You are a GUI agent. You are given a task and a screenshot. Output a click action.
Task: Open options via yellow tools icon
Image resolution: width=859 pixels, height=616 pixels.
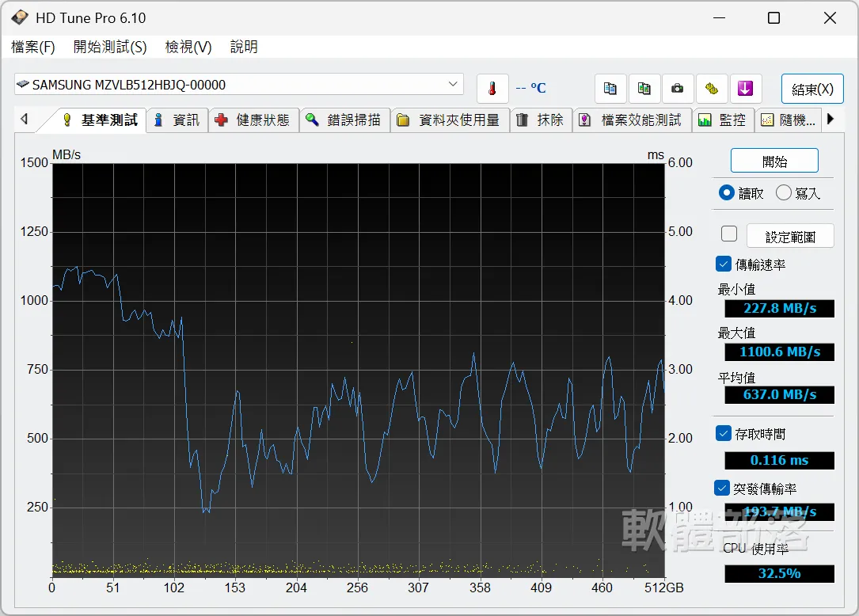[x=712, y=88]
